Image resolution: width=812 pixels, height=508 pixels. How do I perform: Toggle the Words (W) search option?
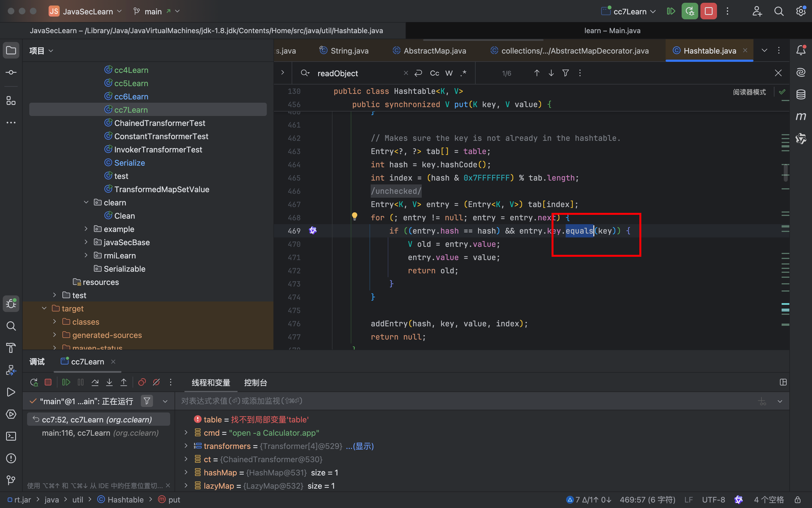(449, 73)
